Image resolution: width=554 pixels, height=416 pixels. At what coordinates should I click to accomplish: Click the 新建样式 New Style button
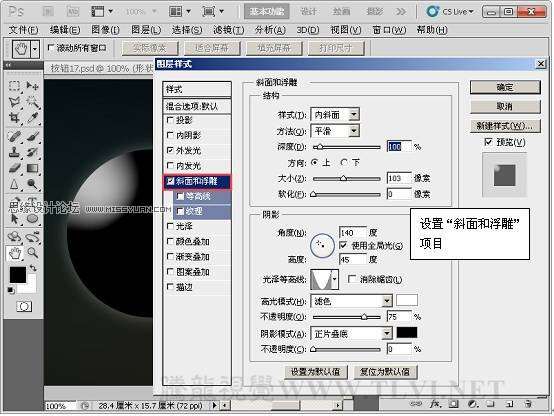(x=505, y=126)
